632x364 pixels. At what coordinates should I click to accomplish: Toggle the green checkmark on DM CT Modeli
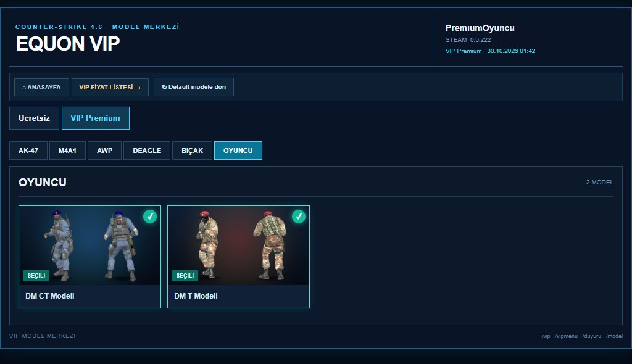[150, 217]
